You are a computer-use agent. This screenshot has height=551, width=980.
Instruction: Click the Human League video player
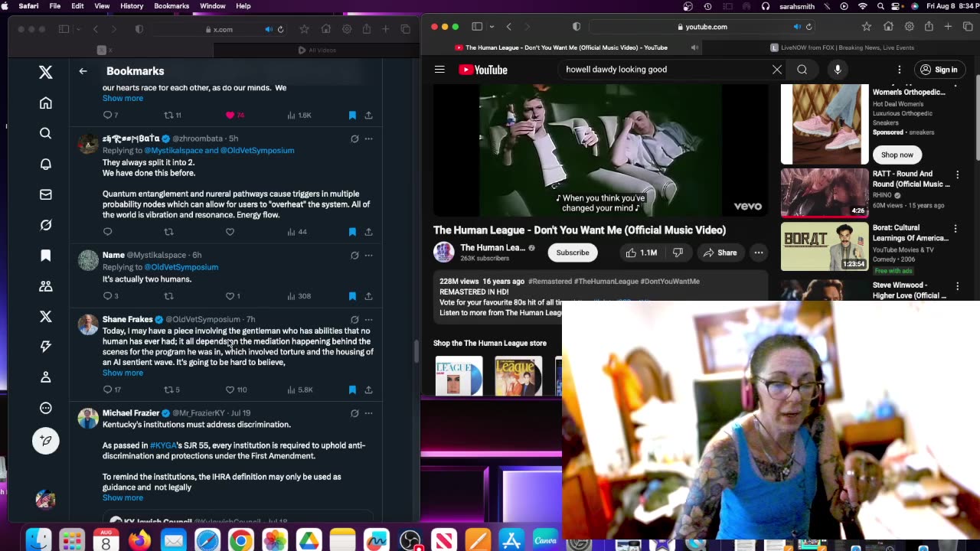pyautogui.click(x=600, y=150)
